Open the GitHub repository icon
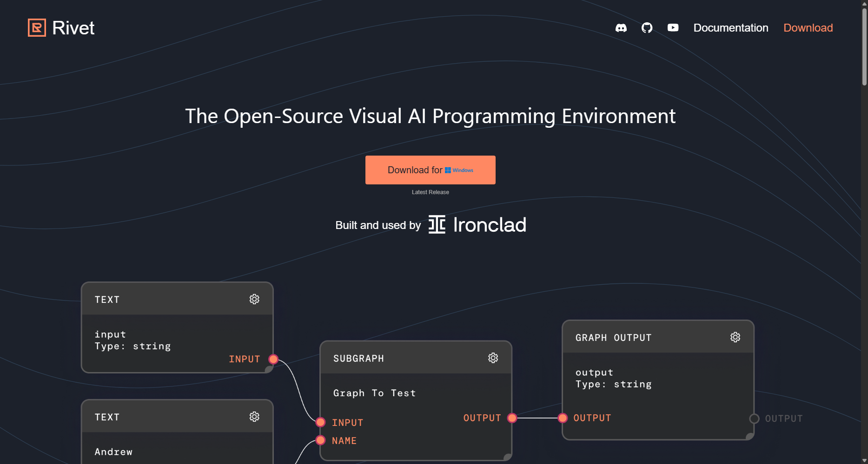Image resolution: width=868 pixels, height=464 pixels. point(647,28)
